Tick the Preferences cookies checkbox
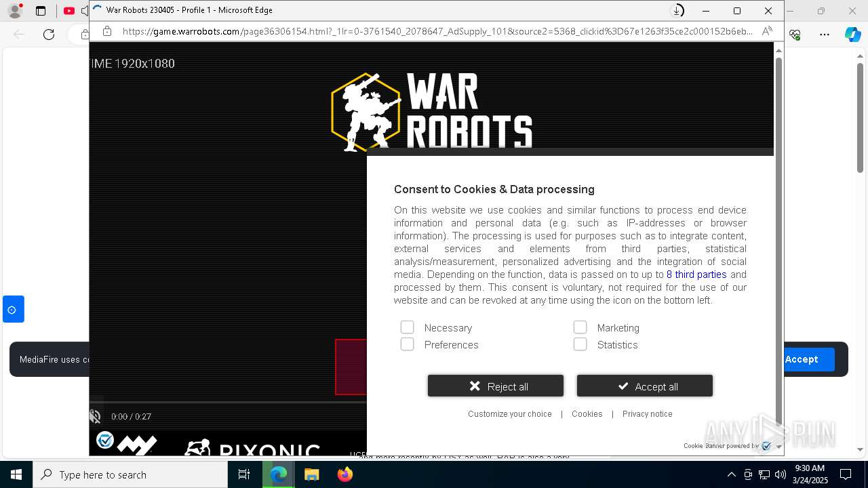The height and width of the screenshot is (488, 868). (407, 344)
